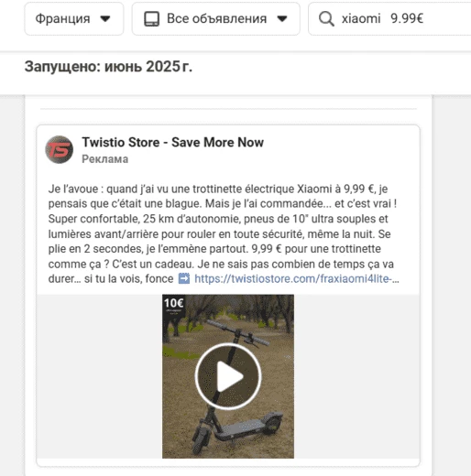Click the rear wheel of the scooter image
This screenshot has width=471, height=476.
tap(273, 424)
